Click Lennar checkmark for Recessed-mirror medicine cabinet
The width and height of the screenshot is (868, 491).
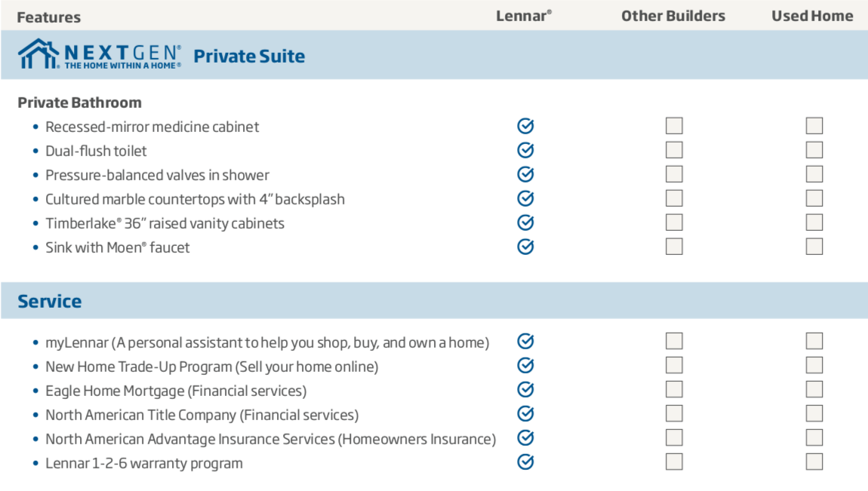click(525, 126)
